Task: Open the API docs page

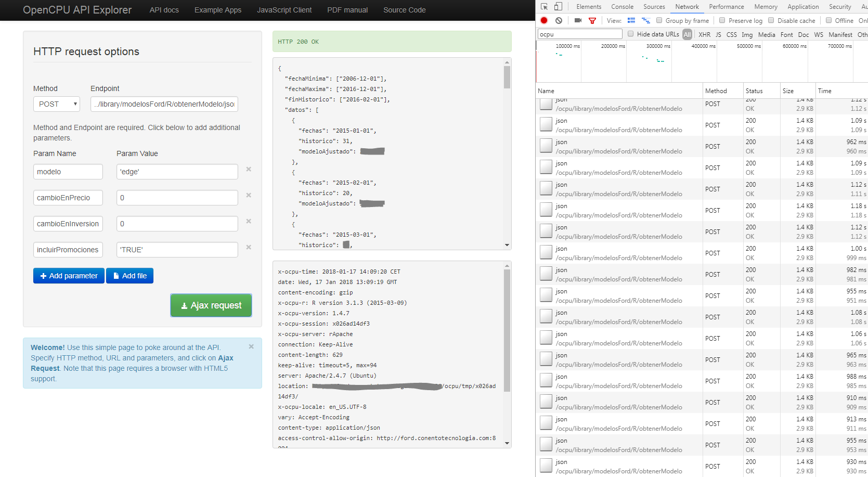Action: coord(164,10)
